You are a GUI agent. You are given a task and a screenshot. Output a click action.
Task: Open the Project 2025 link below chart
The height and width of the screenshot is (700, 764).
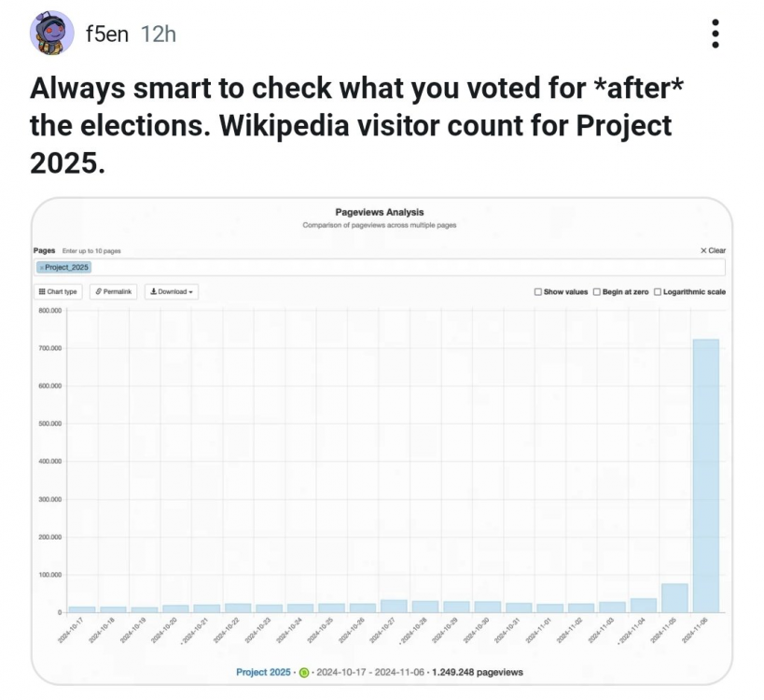pyautogui.click(x=263, y=672)
